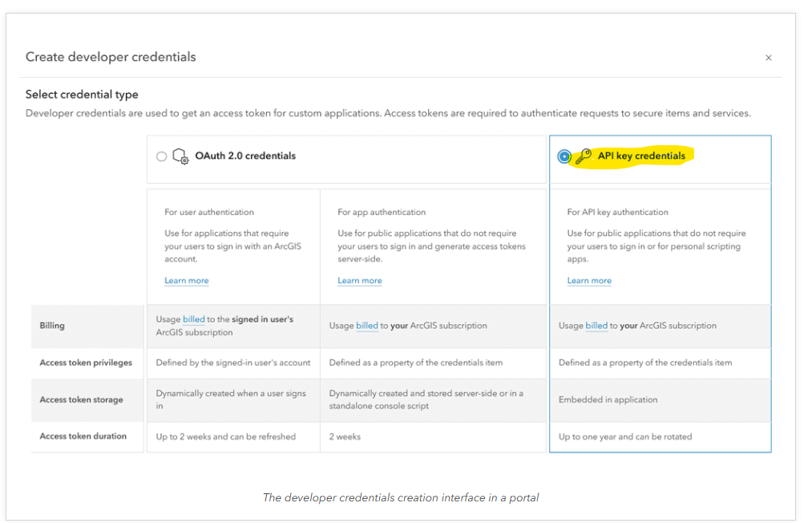Click the Create developer credentials title
Screen dimensions: 812x523
111,56
